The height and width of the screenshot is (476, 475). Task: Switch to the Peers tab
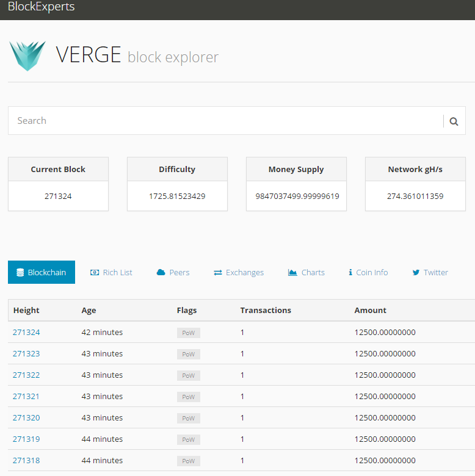pyautogui.click(x=173, y=272)
